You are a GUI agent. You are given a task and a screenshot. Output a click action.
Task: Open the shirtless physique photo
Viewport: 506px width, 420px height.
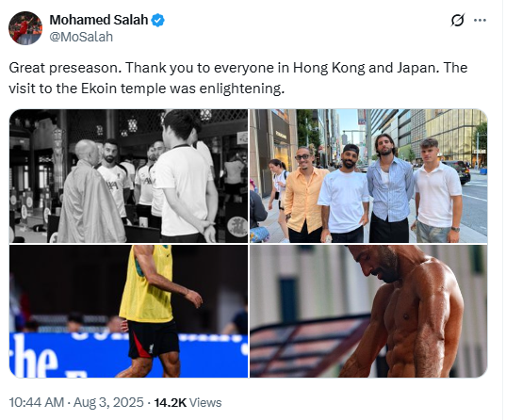coord(368,311)
